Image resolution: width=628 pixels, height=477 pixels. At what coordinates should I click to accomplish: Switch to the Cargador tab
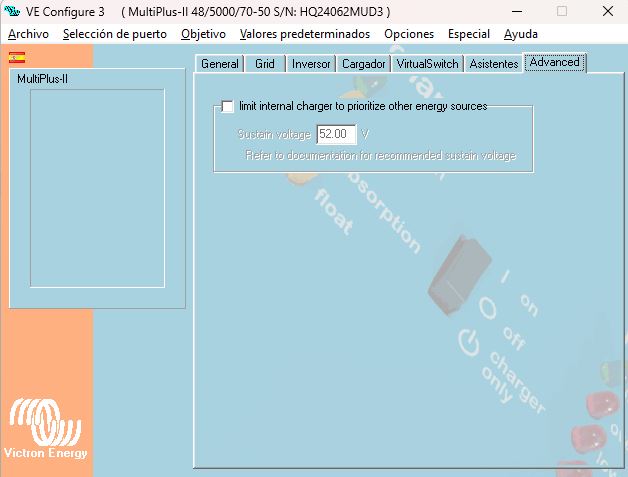pos(363,64)
